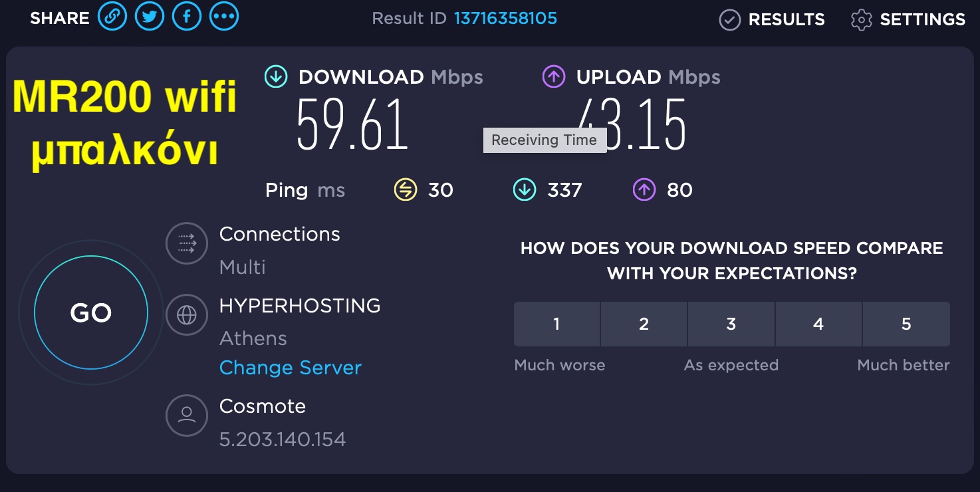This screenshot has width=980, height=492.
Task: Copy the share link icon
Action: click(x=112, y=17)
